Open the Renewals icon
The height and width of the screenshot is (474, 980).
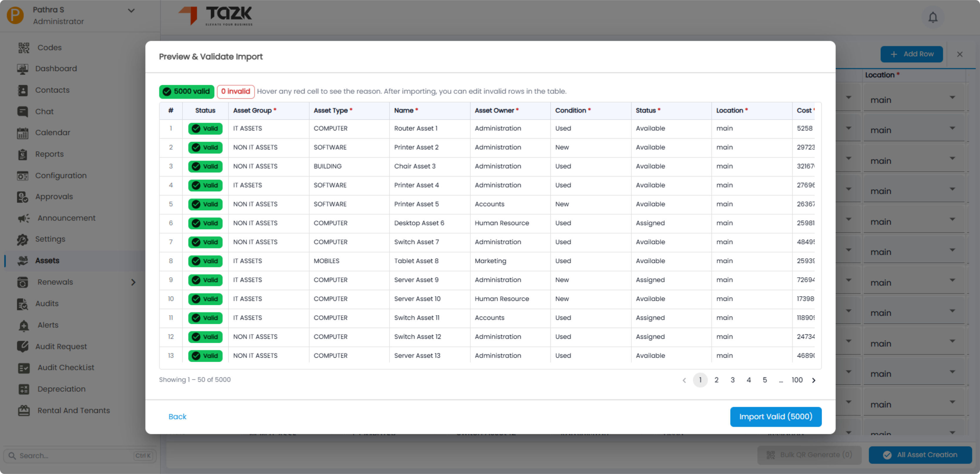[22, 282]
